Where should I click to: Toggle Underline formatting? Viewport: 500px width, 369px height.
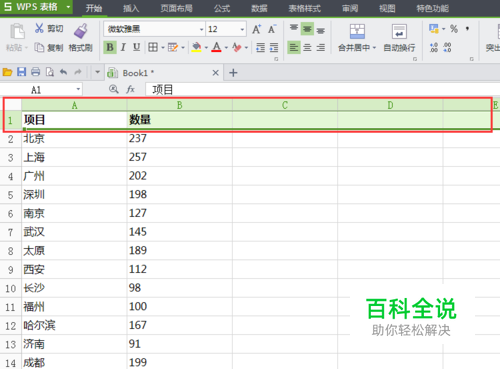[x=136, y=47]
